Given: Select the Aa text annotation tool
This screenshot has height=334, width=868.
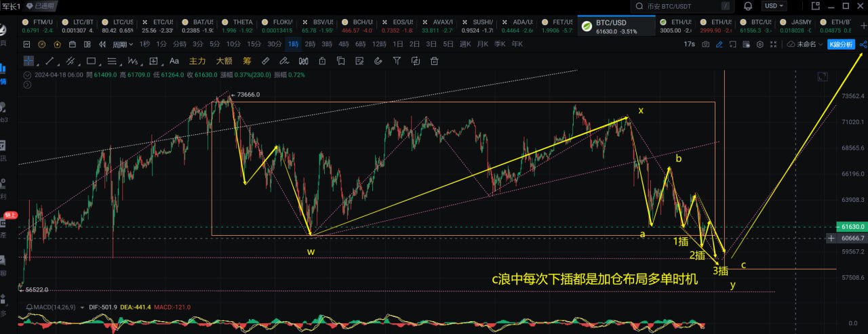Looking at the screenshot, I should [x=174, y=60].
